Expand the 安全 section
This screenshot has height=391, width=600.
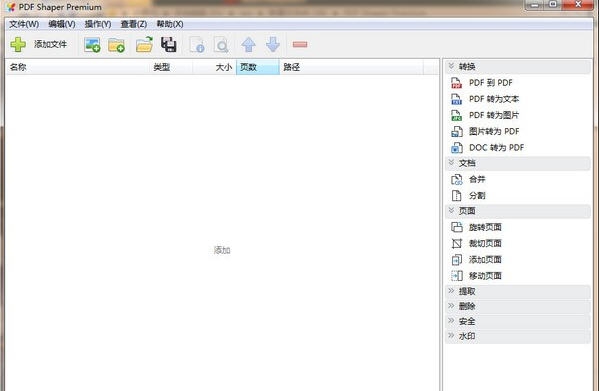(x=518, y=322)
